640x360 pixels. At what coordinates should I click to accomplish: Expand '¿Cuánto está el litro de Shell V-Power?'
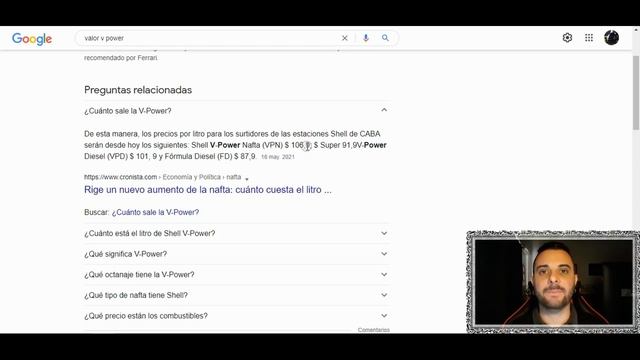pos(237,233)
